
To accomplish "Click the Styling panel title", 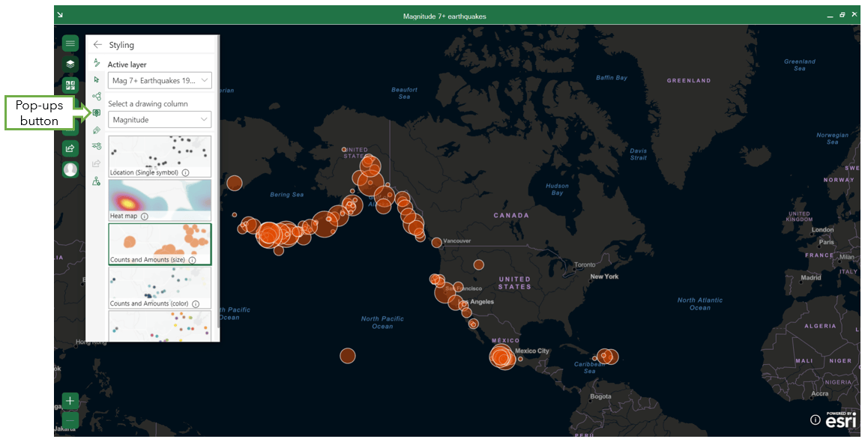I will 121,45.
